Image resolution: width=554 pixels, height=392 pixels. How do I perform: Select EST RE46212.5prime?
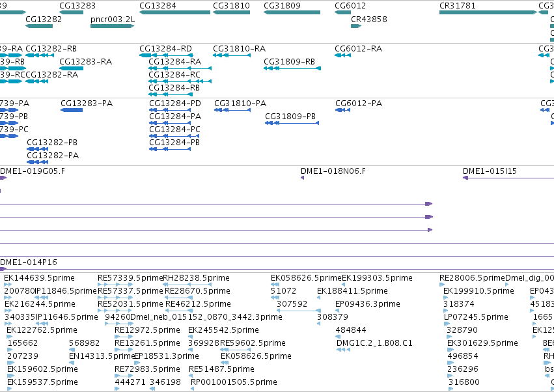pyautogui.click(x=179, y=311)
